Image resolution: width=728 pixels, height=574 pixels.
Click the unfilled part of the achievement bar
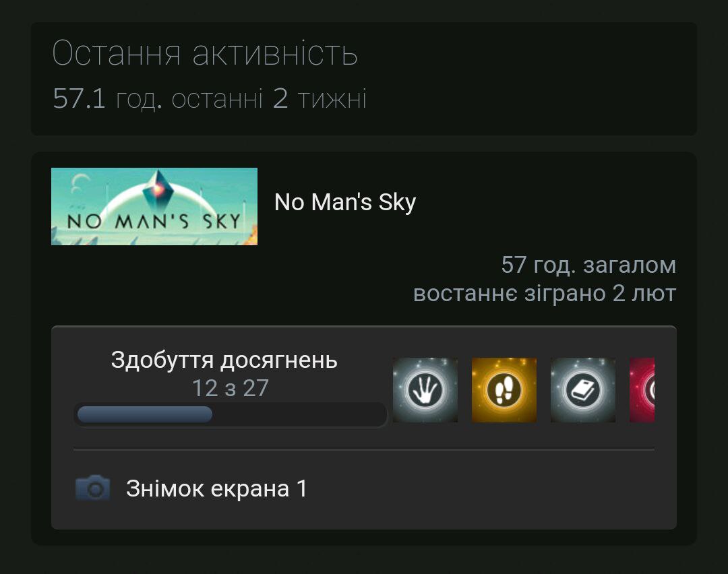(299, 414)
